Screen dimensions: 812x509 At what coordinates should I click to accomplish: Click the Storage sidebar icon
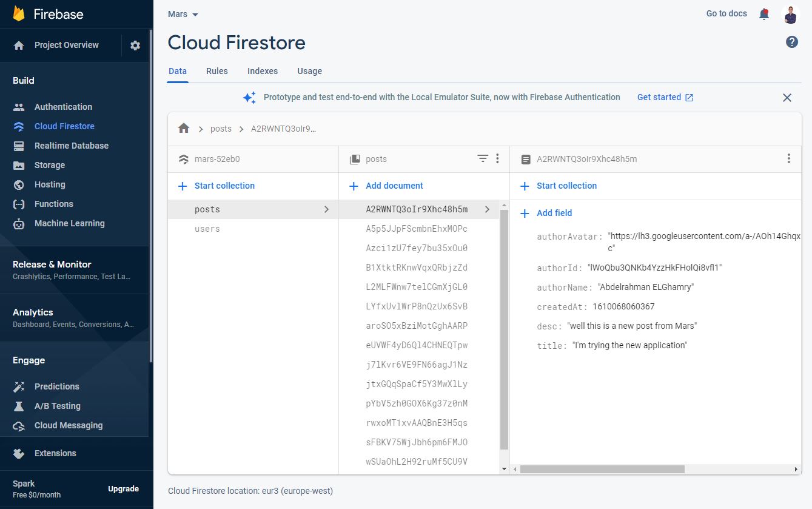pos(19,165)
